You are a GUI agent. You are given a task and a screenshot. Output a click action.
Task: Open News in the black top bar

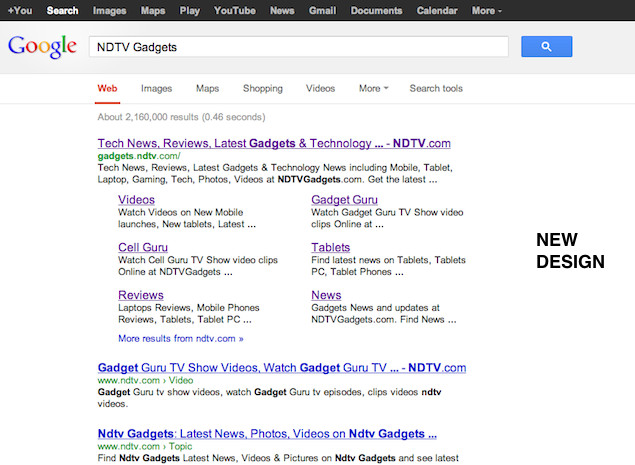coord(282,11)
